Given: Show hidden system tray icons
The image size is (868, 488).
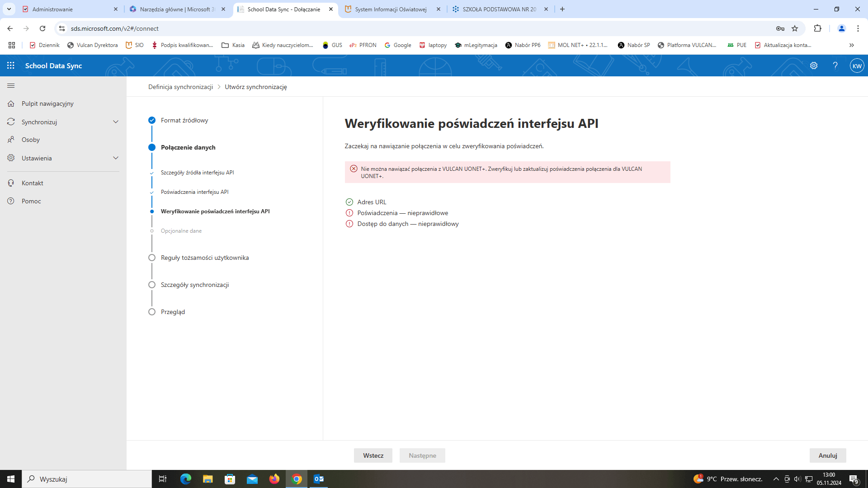Looking at the screenshot, I should pos(776,479).
